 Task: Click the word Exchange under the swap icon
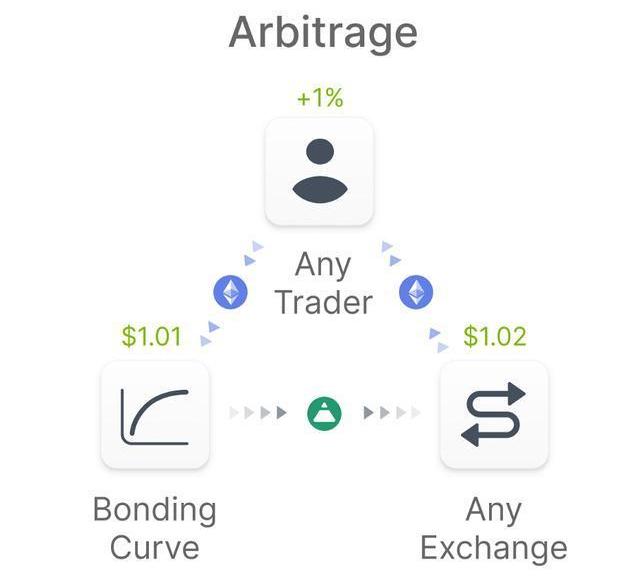[493, 547]
